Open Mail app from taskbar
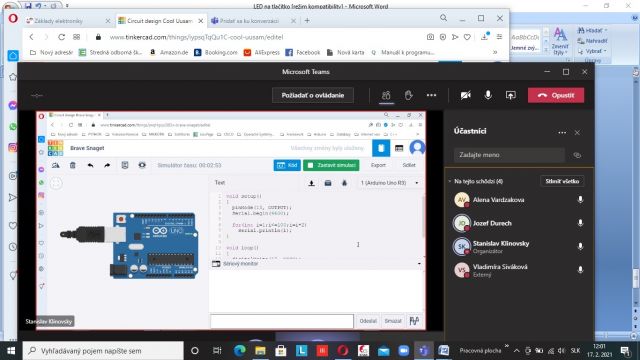Screen dimensions: 640x360 [x=383, y=351]
